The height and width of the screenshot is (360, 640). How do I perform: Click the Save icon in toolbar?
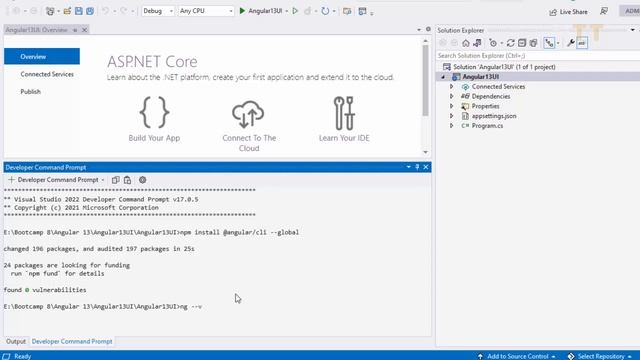(x=79, y=11)
